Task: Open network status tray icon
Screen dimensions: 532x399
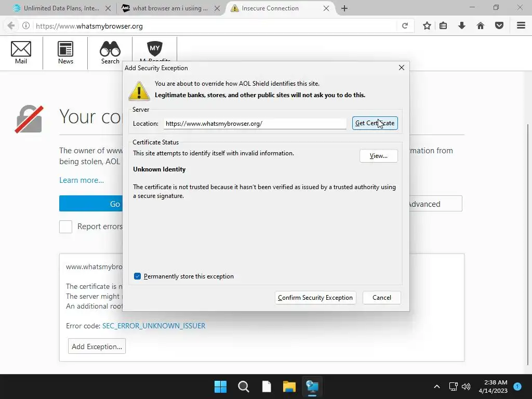Action: click(453, 387)
